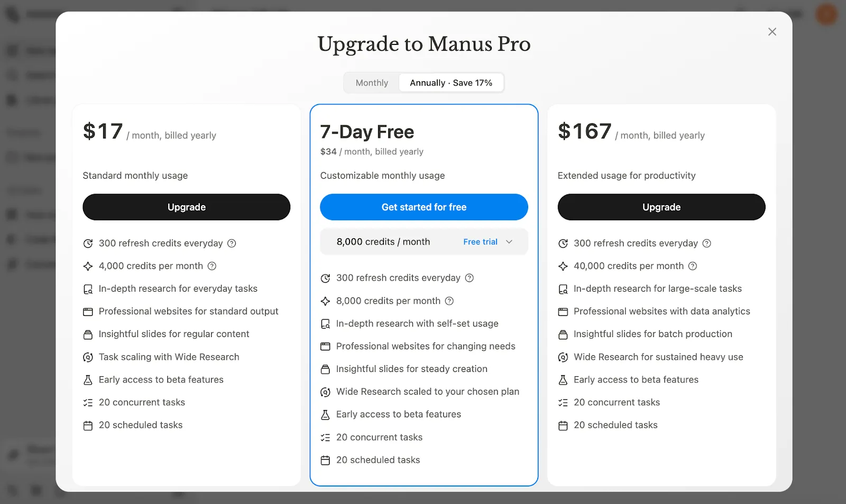Click help icon beside 8,000 credits per month
Screen dimensions: 846x504
pos(449,301)
